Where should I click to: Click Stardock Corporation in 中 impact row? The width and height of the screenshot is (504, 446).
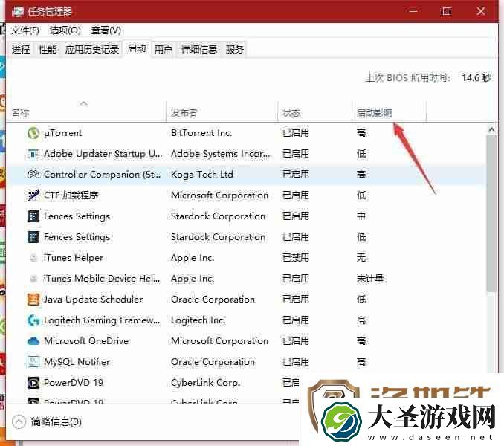pos(219,216)
